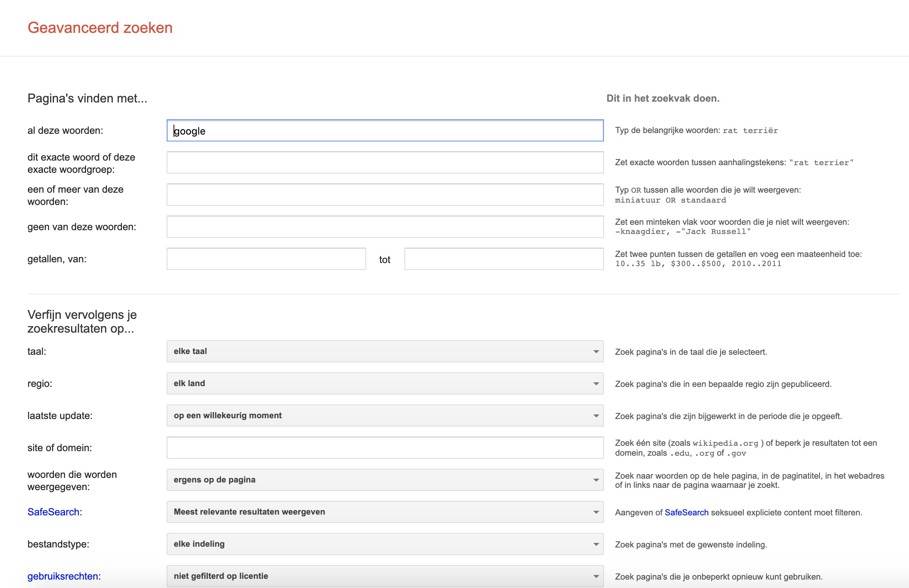
Task: Click the 'getallen, van' start number field
Action: coord(266,259)
